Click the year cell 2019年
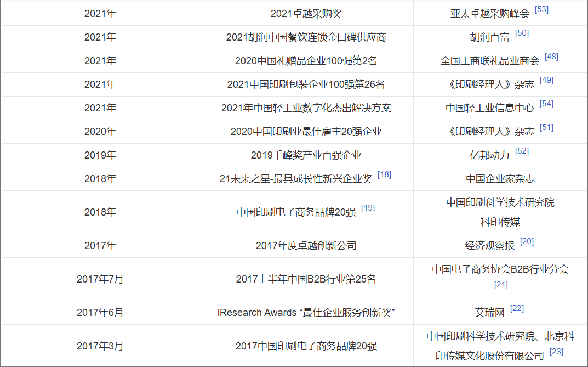 click(x=100, y=155)
